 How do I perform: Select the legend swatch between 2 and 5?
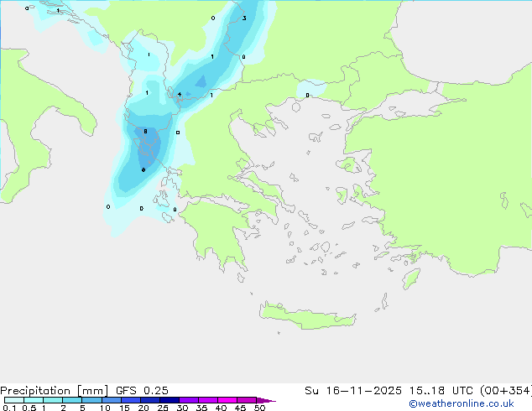pos(72,400)
